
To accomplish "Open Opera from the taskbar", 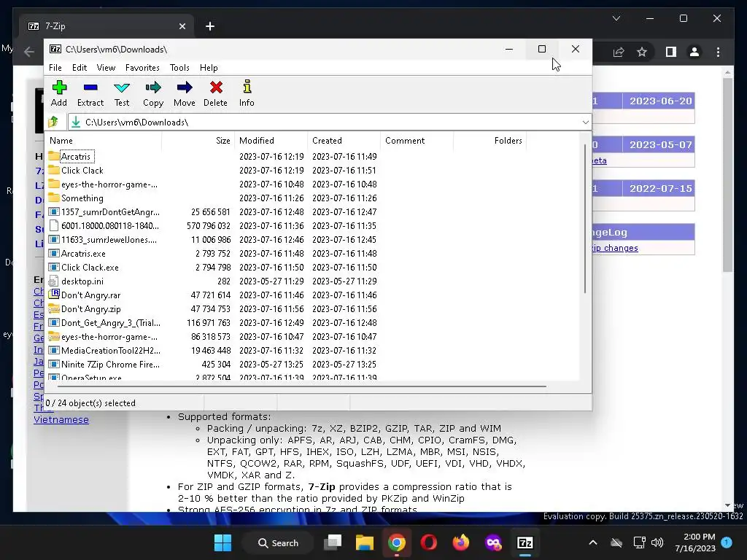I will tap(429, 542).
